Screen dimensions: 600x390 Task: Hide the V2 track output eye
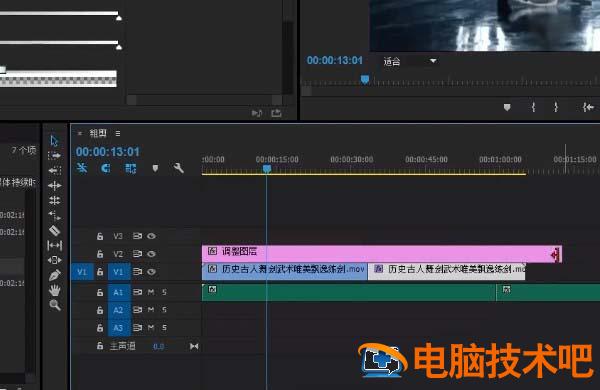click(x=152, y=254)
